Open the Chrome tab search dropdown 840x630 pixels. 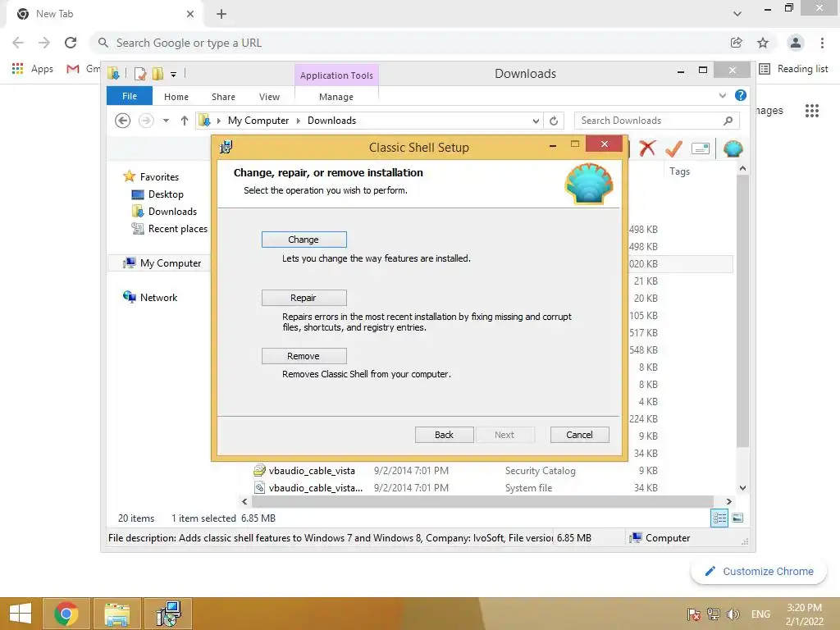point(737,14)
